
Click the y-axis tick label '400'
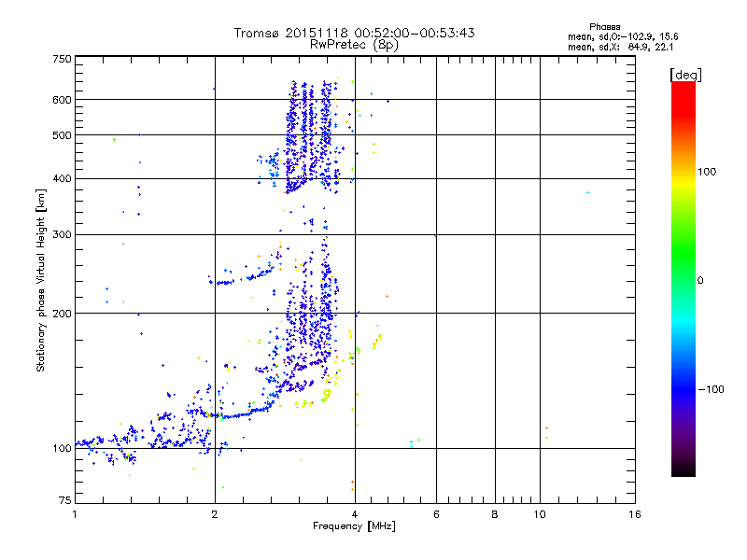point(63,178)
